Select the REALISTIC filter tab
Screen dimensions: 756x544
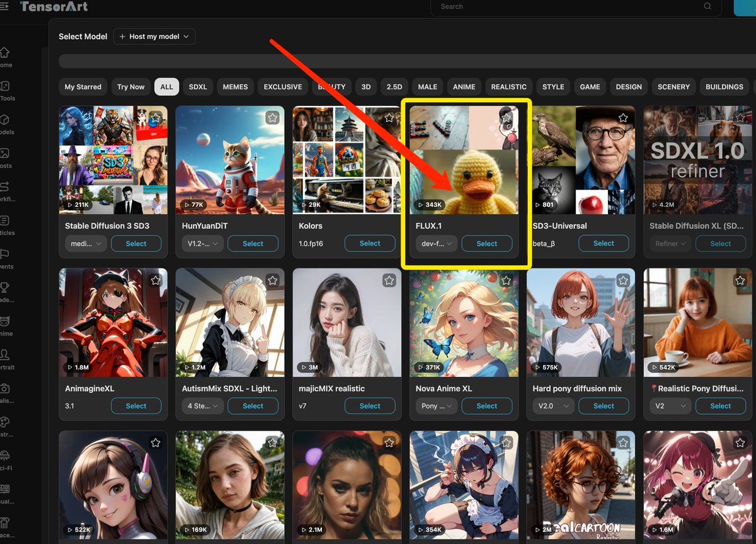(x=509, y=87)
